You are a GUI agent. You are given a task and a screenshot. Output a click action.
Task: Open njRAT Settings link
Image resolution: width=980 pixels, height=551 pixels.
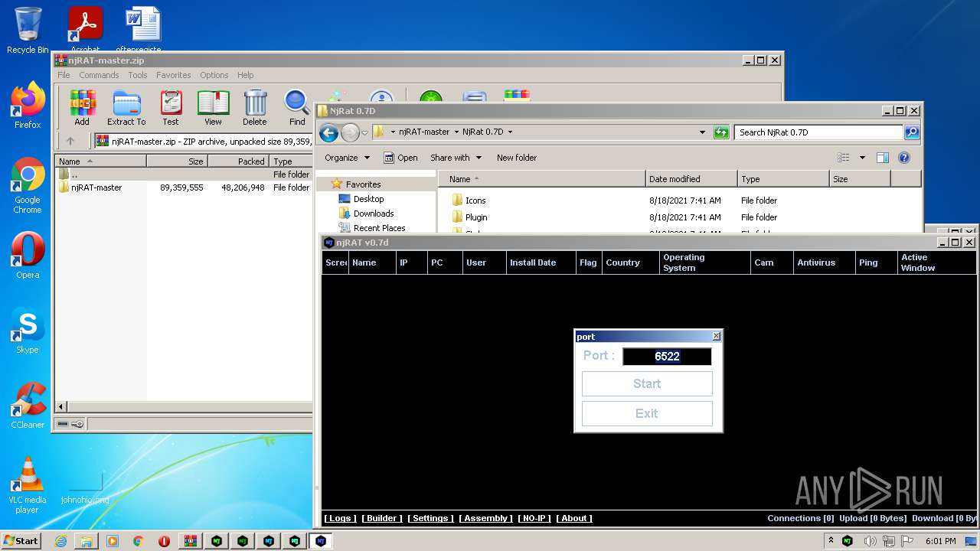pyautogui.click(x=430, y=518)
